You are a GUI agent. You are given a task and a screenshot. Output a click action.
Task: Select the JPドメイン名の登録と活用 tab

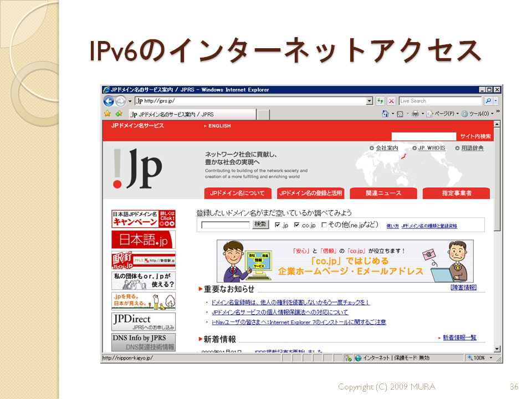pyautogui.click(x=310, y=193)
